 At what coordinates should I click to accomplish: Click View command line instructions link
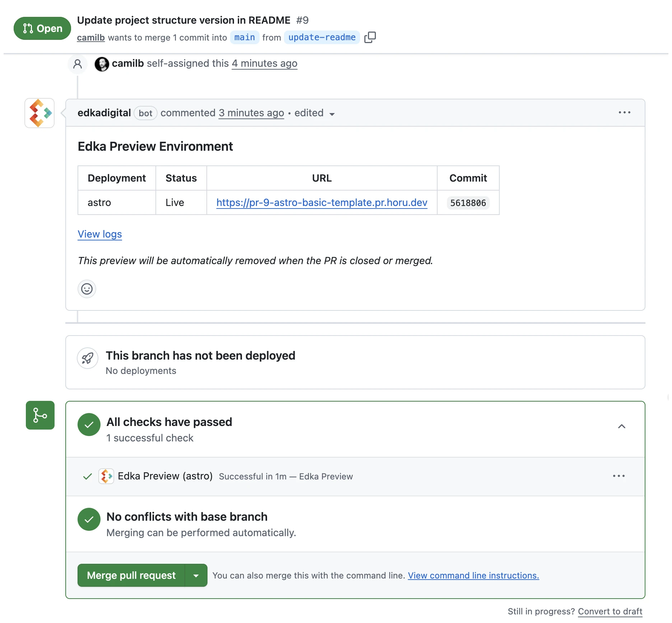coord(473,576)
